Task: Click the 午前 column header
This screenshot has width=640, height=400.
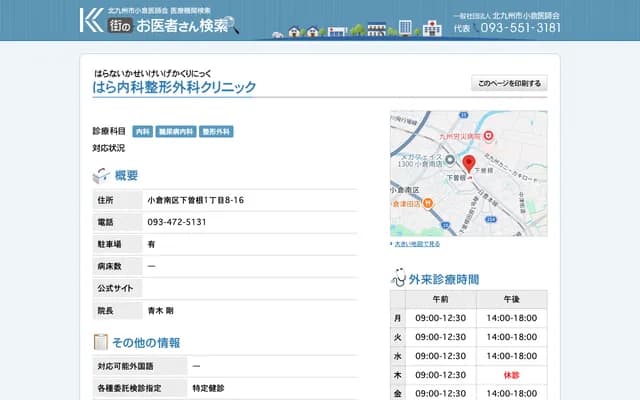Action: pyautogui.click(x=440, y=300)
